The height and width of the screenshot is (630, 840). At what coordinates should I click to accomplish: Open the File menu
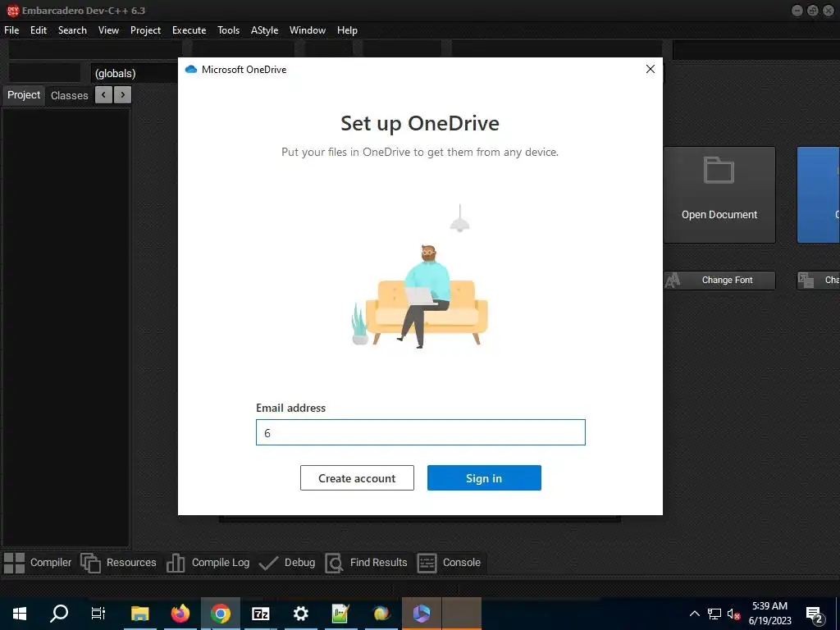(x=11, y=30)
